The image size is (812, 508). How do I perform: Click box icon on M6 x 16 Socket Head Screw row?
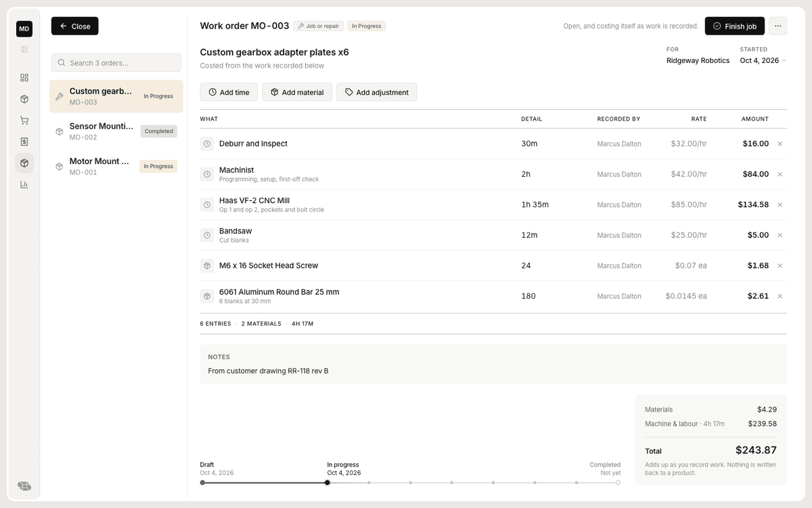[207, 266]
